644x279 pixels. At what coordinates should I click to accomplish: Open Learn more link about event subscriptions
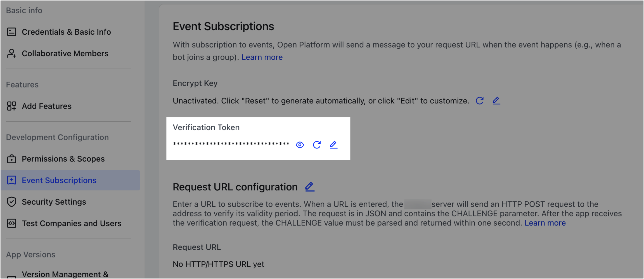(x=262, y=57)
